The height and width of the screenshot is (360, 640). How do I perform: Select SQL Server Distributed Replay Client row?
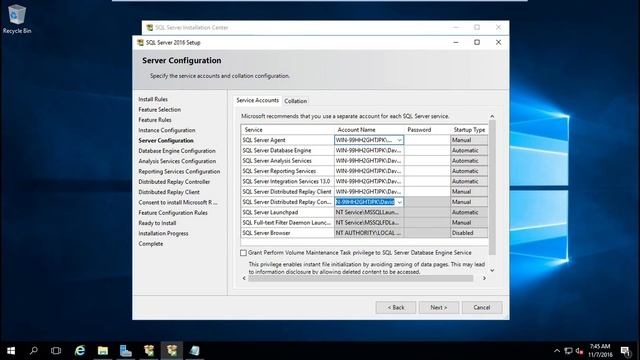287,192
